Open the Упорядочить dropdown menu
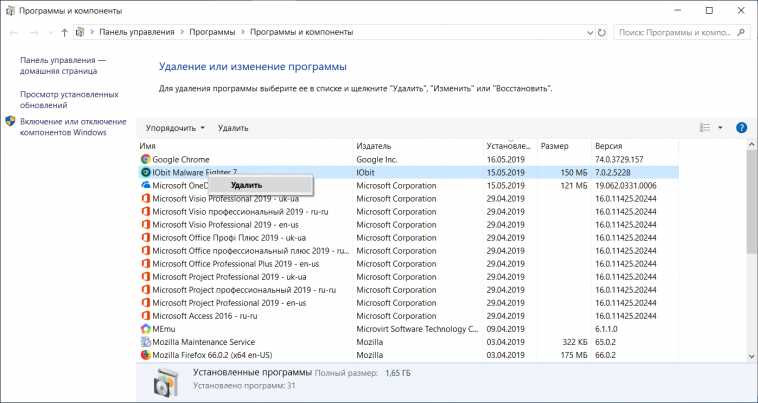Screen dimensions: 758x403 [175, 128]
